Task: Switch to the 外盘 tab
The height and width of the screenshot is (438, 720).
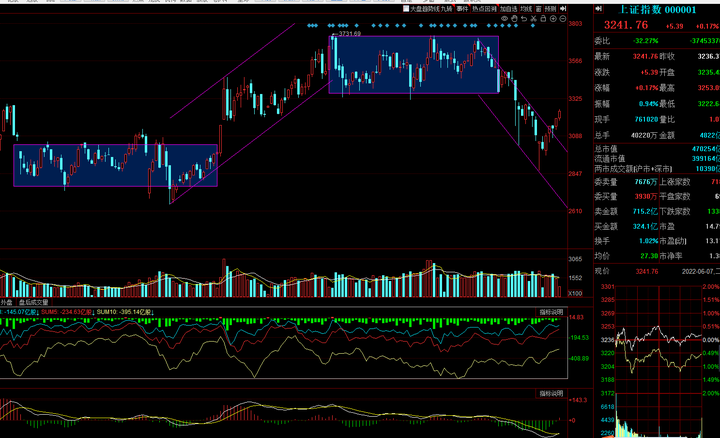Action: (x=7, y=302)
